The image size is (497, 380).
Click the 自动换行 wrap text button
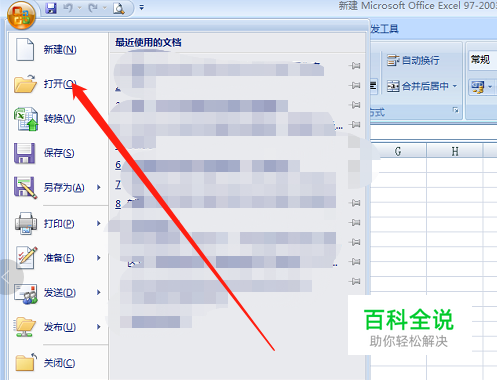[413, 60]
